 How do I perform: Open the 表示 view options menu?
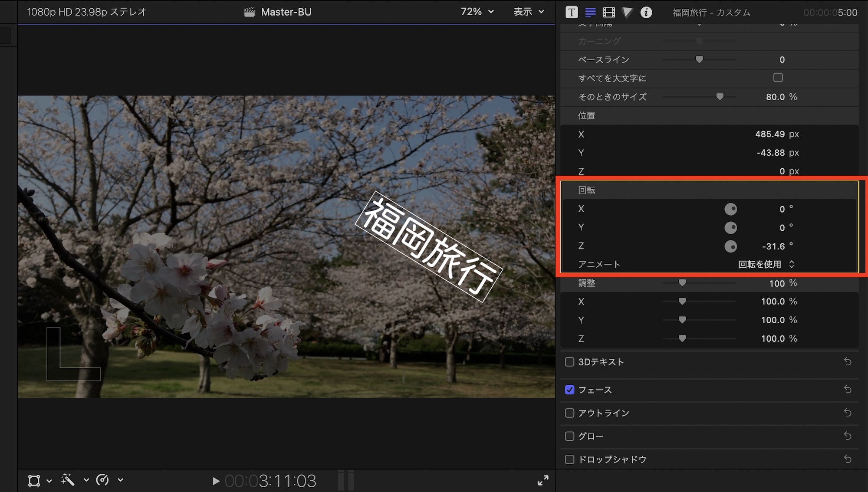(528, 12)
